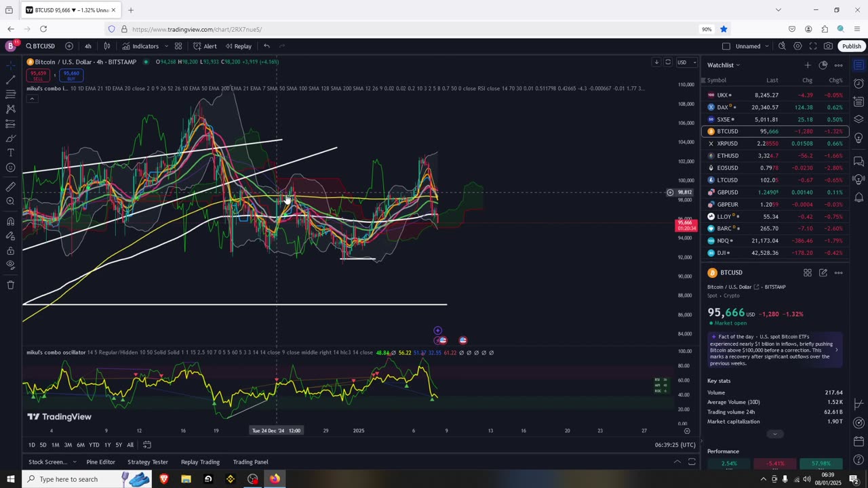Select the YTD time range
Viewport: 868px width, 488px height.
94,445
